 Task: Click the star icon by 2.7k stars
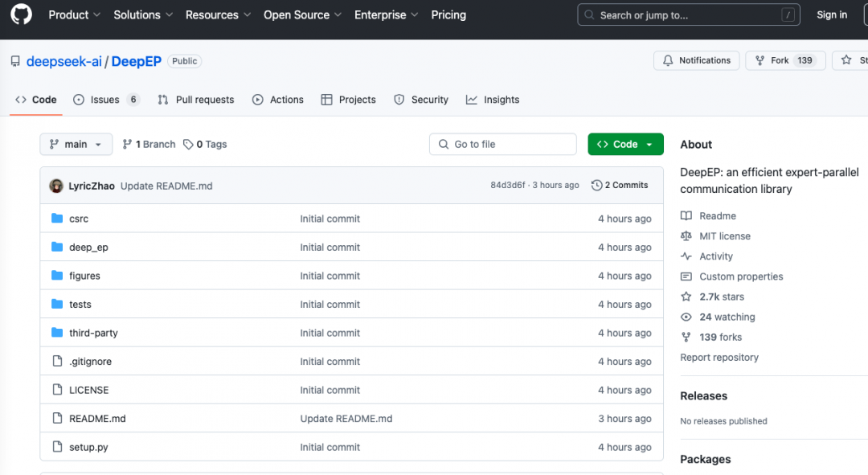tap(686, 297)
